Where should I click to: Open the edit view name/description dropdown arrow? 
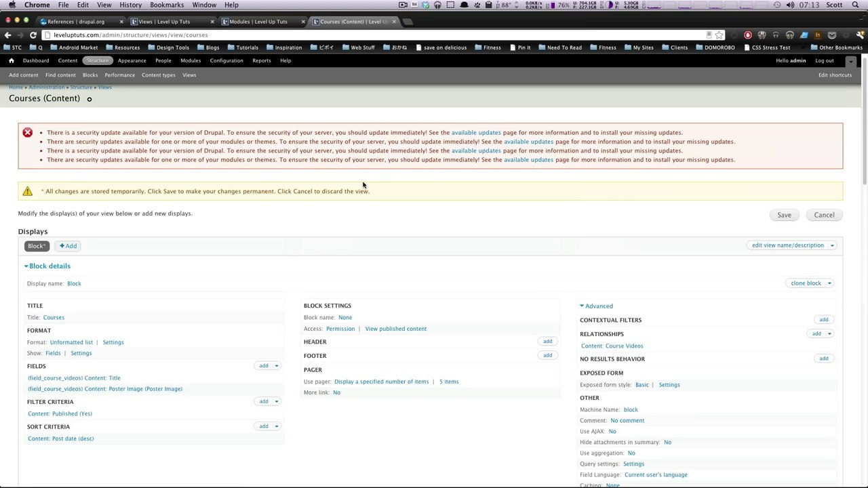coord(832,245)
